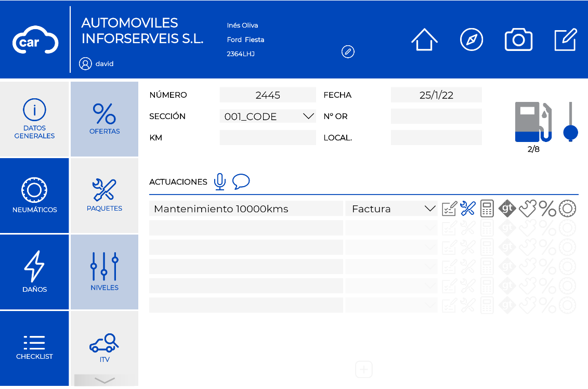Adjust the fuel level gauge showing 2/8
Screen dimensions: 588x389
pyautogui.click(x=533, y=122)
